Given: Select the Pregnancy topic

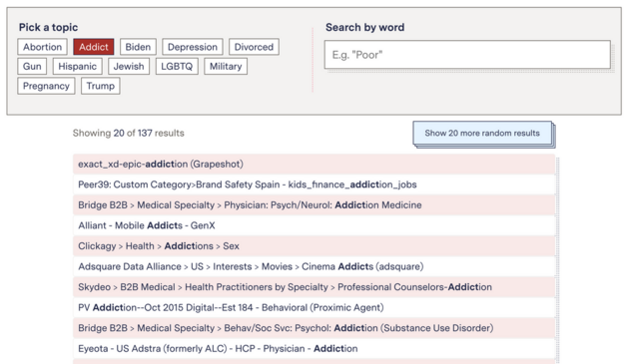Looking at the screenshot, I should (x=46, y=86).
